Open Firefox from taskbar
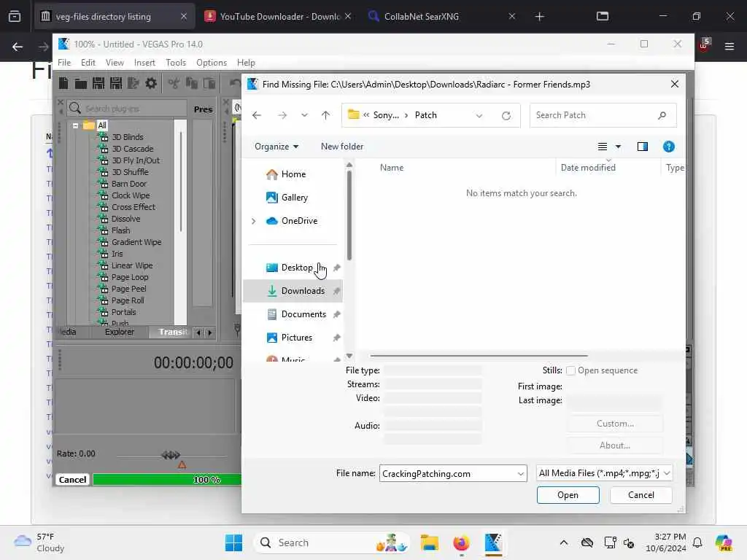The height and width of the screenshot is (560, 747). click(x=461, y=542)
